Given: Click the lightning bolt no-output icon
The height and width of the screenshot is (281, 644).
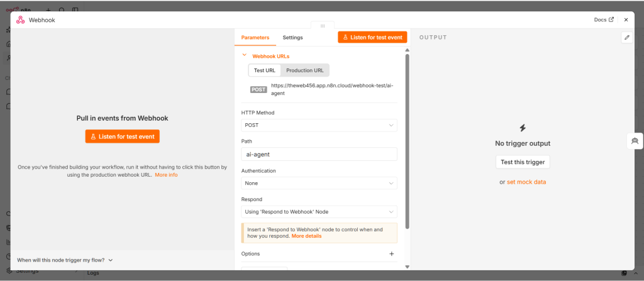Looking at the screenshot, I should click(x=523, y=128).
